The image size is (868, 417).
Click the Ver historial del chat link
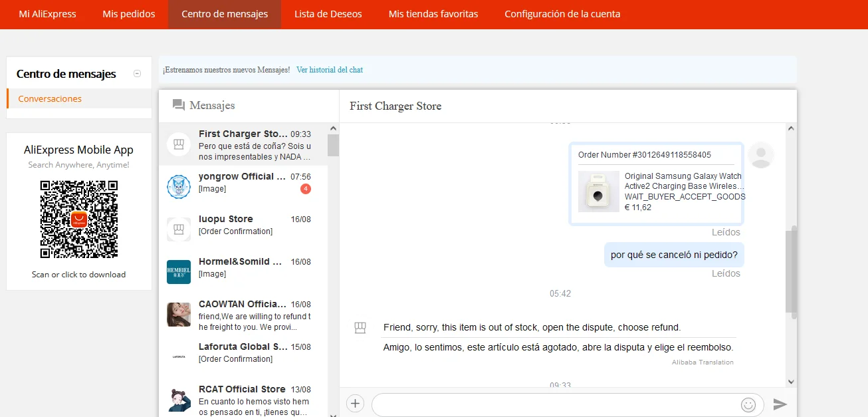330,70
